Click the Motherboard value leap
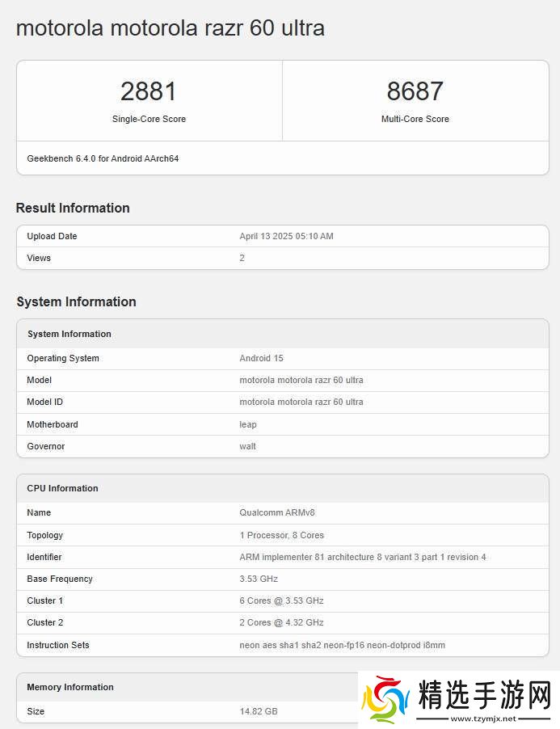Screen dimensions: 560x729 tap(248, 424)
